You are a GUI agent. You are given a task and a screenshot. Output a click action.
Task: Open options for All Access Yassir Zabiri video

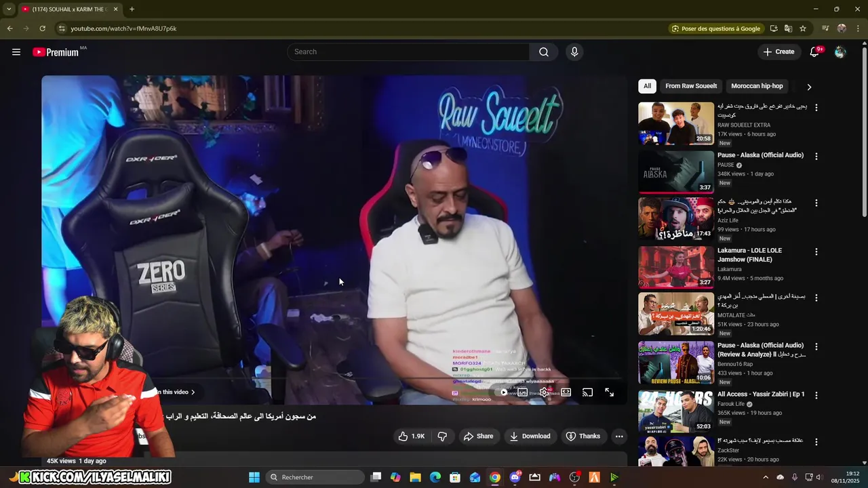(x=816, y=395)
